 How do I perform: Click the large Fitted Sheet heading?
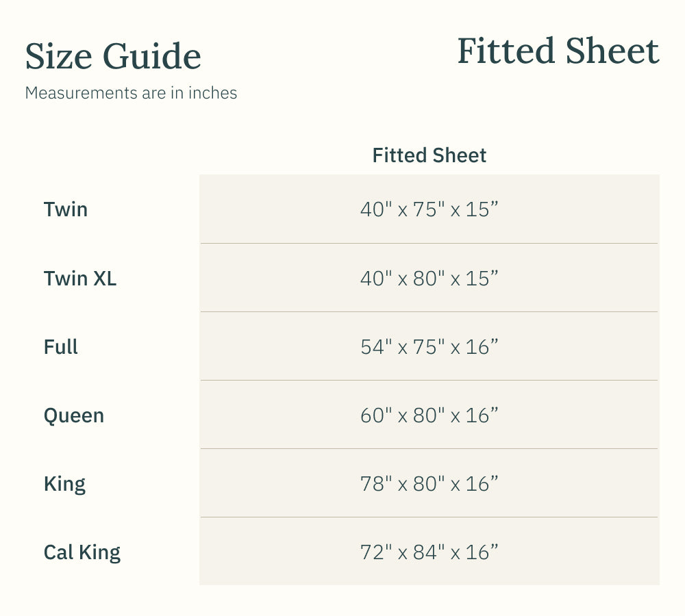558,52
